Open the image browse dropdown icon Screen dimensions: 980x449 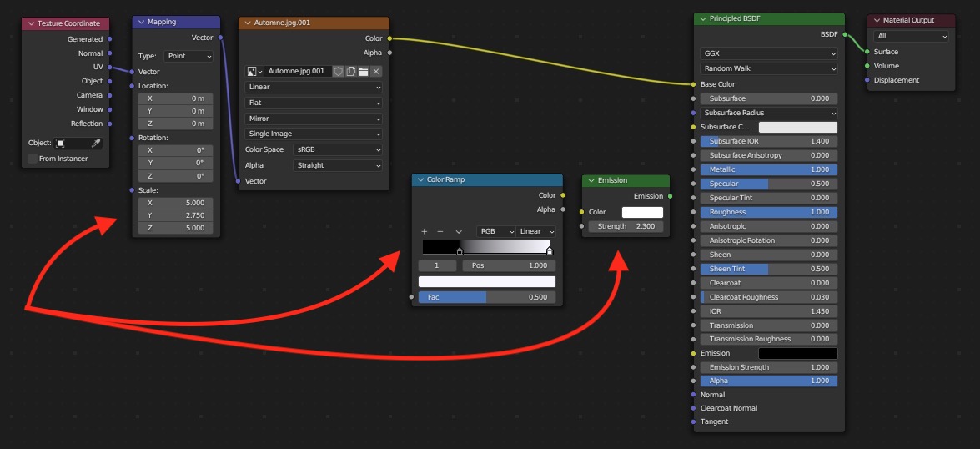coord(254,71)
